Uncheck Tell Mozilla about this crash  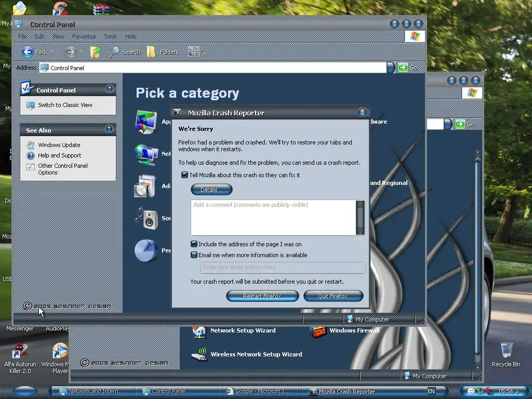184,175
